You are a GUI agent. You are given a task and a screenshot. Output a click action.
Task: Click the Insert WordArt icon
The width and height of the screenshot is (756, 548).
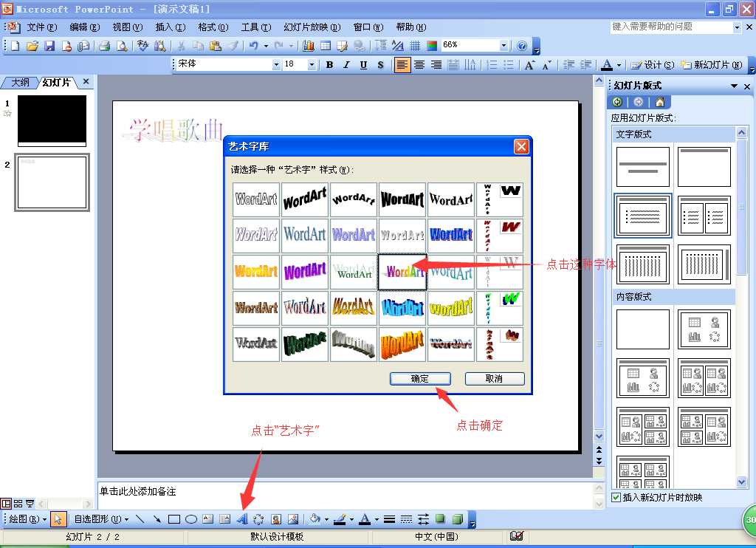pos(241,519)
